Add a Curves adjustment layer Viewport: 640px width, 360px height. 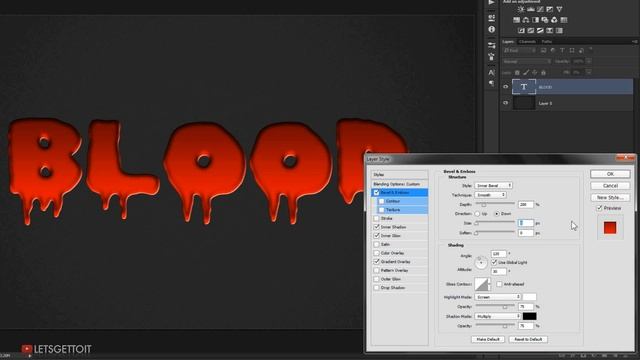540,9
